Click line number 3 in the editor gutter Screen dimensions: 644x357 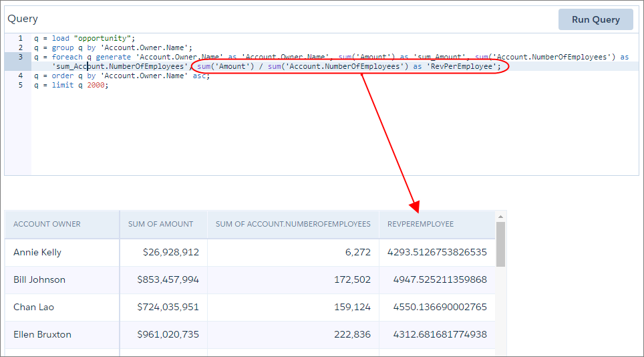[x=20, y=57]
